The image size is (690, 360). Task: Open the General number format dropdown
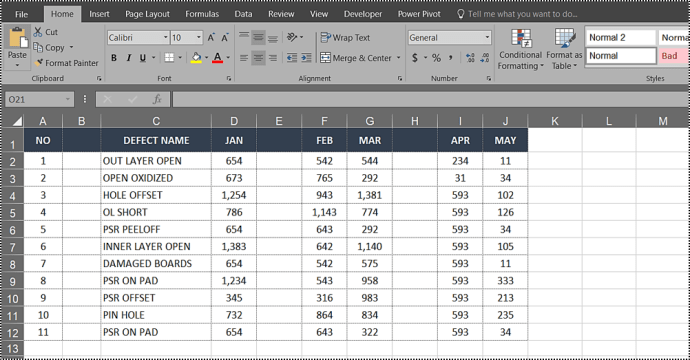click(487, 37)
